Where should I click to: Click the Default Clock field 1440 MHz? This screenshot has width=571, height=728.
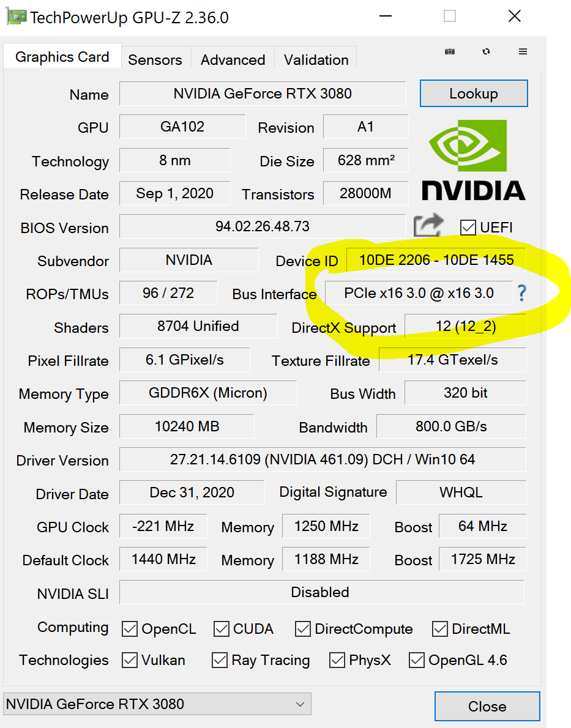[x=163, y=559]
